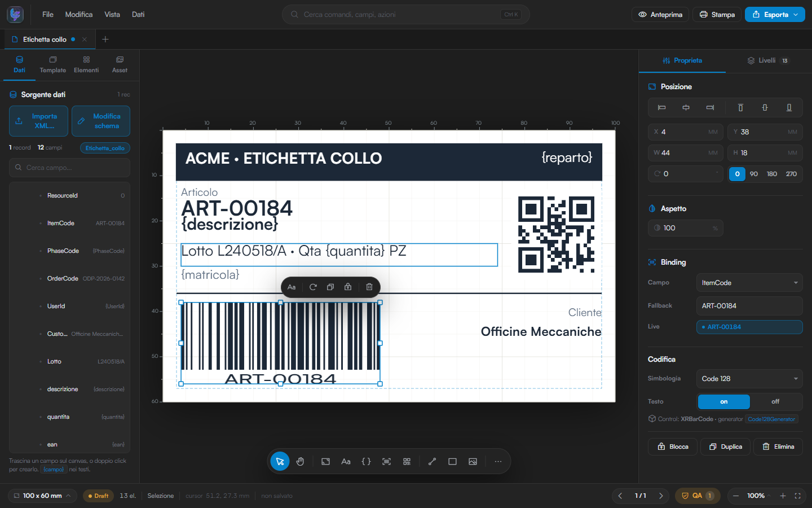Click the Importa XML button
This screenshot has width=812, height=508.
(38, 121)
